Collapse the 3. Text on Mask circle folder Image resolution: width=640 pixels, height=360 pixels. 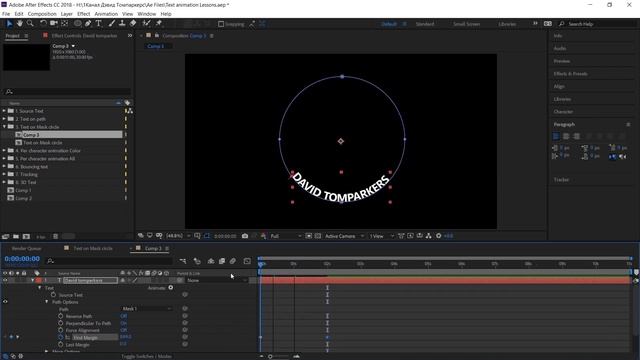[x=4, y=127]
